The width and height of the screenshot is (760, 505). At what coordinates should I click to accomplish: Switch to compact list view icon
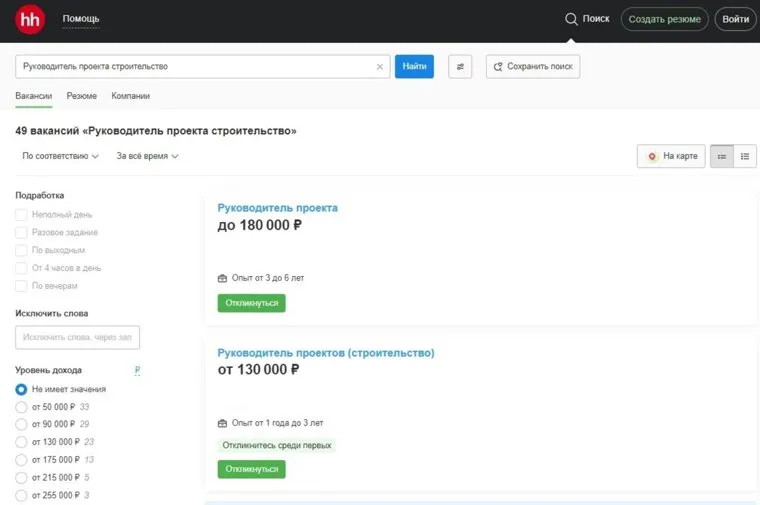tap(745, 156)
